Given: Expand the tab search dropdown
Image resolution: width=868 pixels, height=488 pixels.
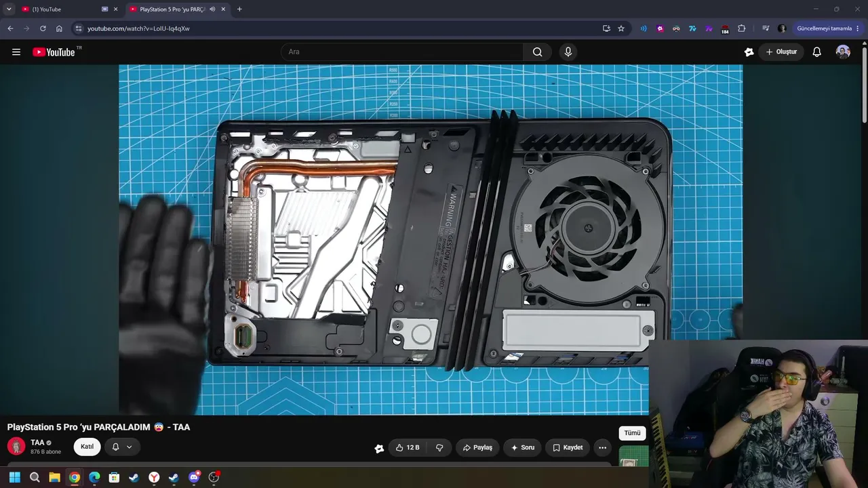Looking at the screenshot, I should click(9, 9).
